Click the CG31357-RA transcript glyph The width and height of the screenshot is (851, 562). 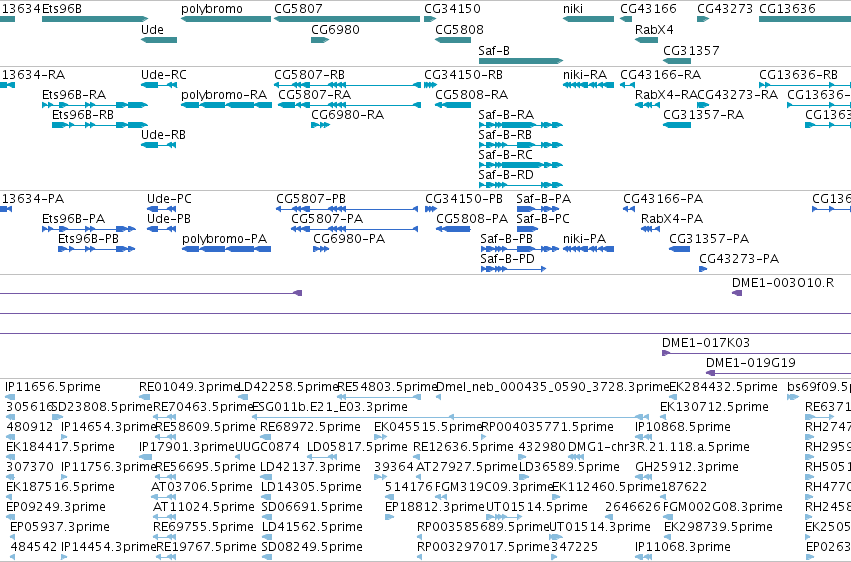pyautogui.click(x=677, y=125)
